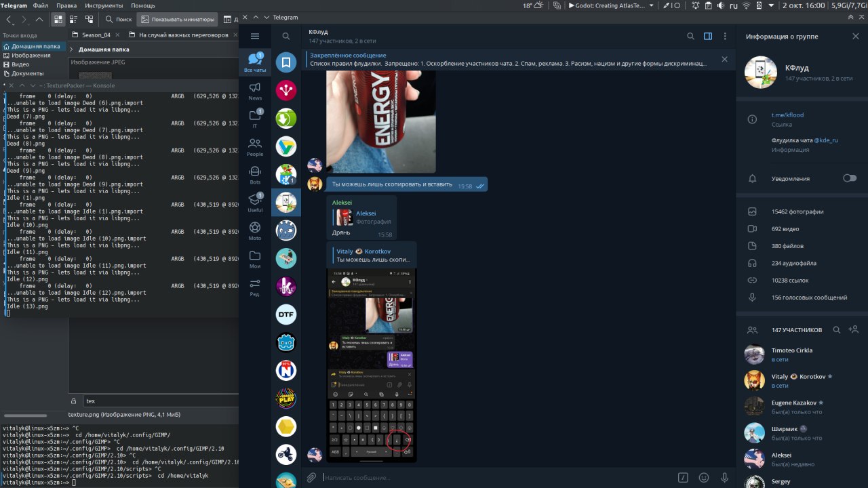Close the group info panel
Image resolution: width=868 pixels, height=488 pixels.
coord(855,36)
